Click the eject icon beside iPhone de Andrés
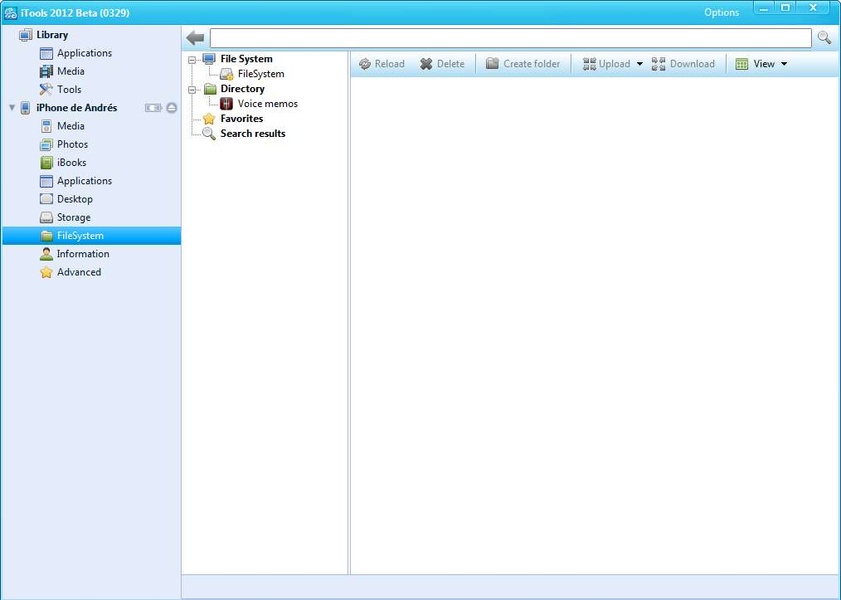 click(x=172, y=108)
